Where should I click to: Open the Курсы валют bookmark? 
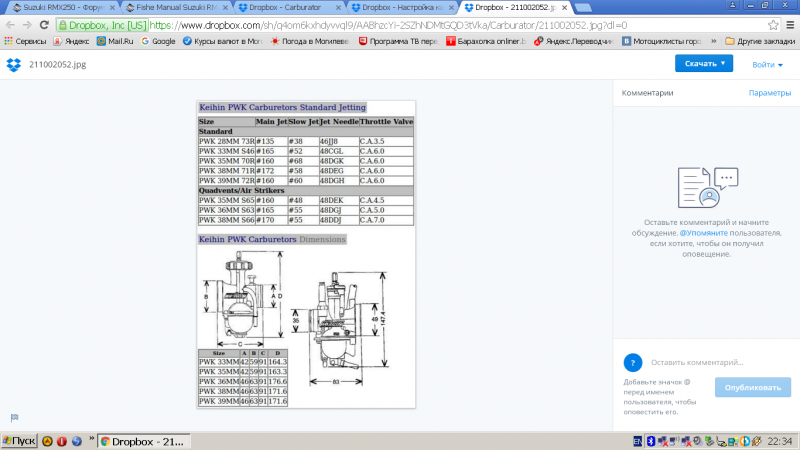[x=222, y=41]
